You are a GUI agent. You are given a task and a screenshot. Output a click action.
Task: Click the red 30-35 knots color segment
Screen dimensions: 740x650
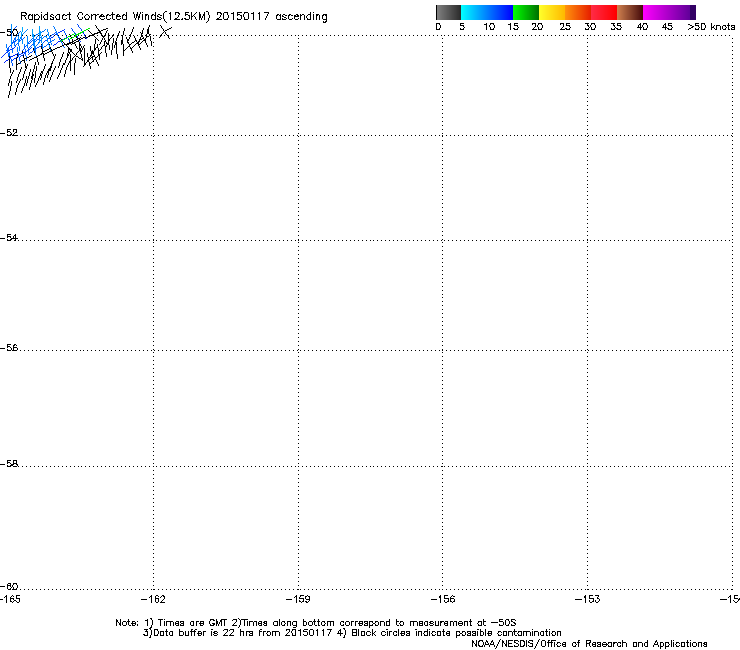click(x=604, y=12)
